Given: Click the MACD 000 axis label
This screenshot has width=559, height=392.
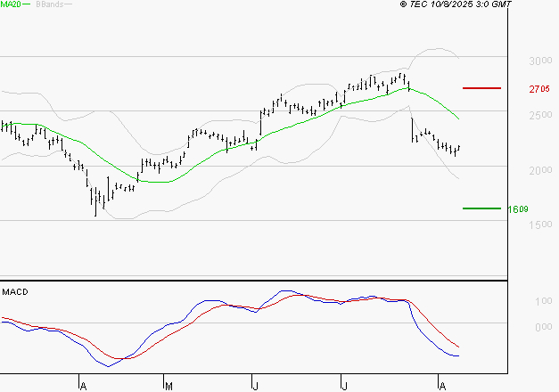Looking at the screenshot, I should tap(544, 327).
